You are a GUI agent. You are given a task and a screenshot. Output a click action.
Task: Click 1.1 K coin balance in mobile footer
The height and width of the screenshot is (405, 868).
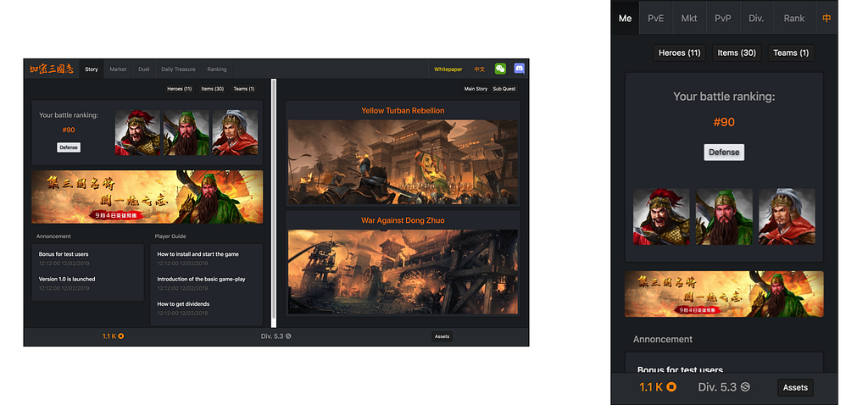(x=658, y=387)
